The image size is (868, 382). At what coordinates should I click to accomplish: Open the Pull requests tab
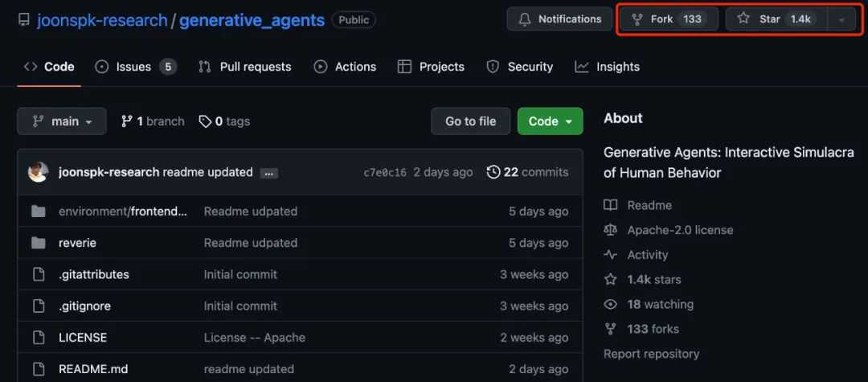(x=245, y=67)
